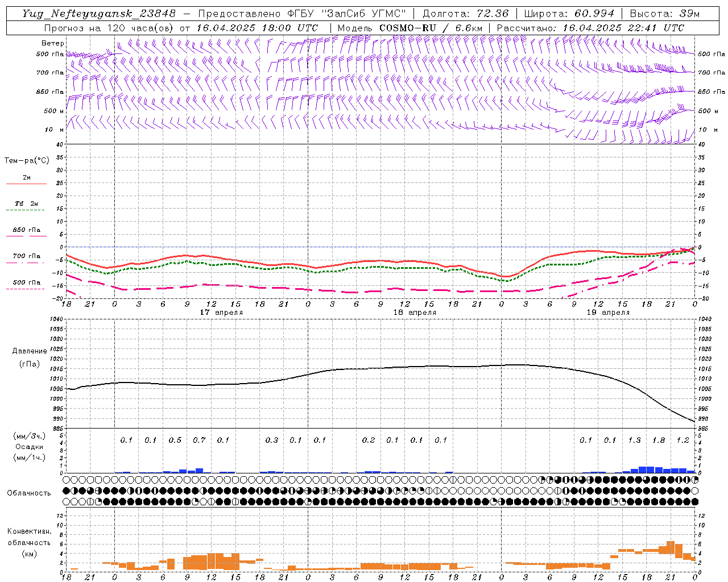Click the 0.3 precipitation value
This screenshot has width=728, height=582.
[272, 440]
